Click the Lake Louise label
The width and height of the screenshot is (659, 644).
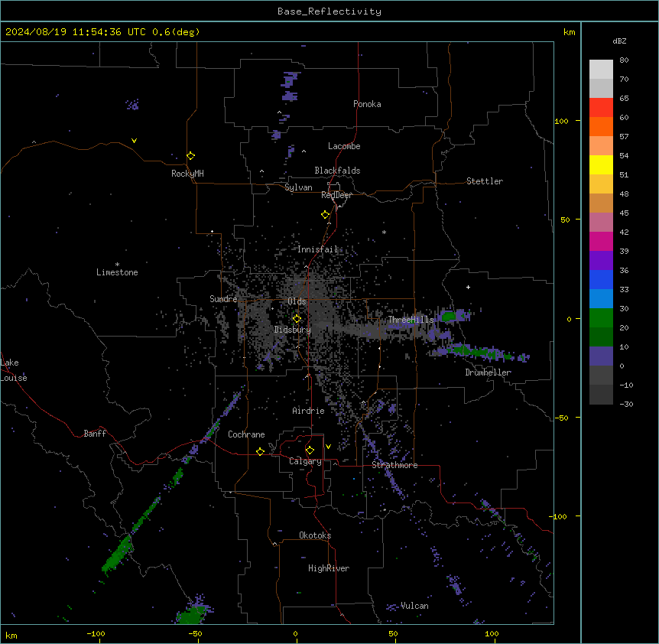[x=14, y=370]
